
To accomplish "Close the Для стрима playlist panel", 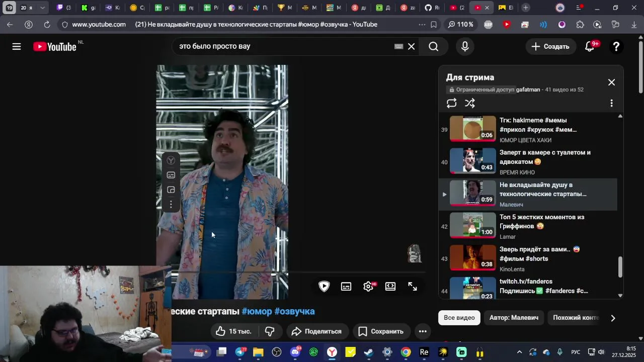I will pos(611,82).
